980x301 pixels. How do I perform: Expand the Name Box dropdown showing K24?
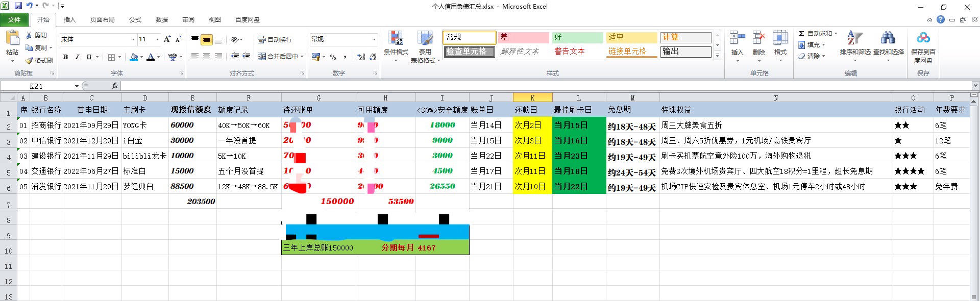click(x=77, y=86)
